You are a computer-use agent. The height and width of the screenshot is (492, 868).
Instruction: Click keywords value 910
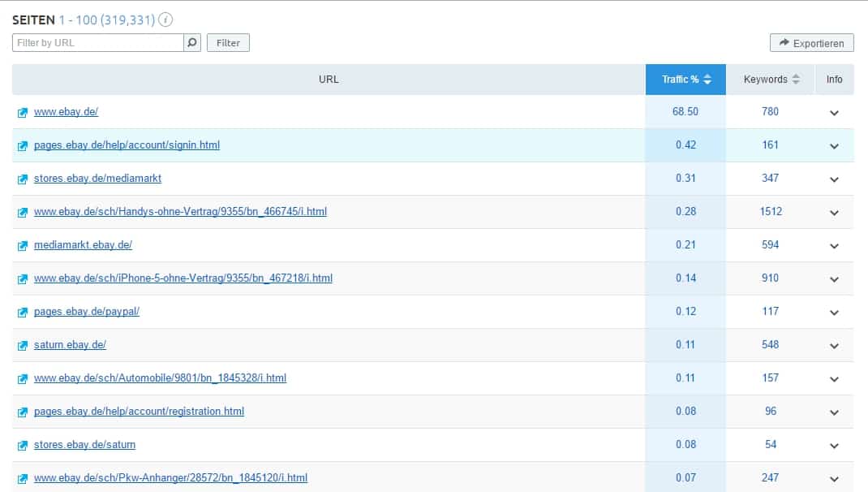point(770,278)
